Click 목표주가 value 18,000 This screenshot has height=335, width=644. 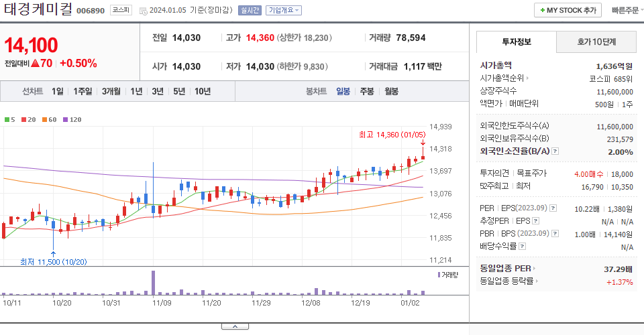[x=622, y=174]
